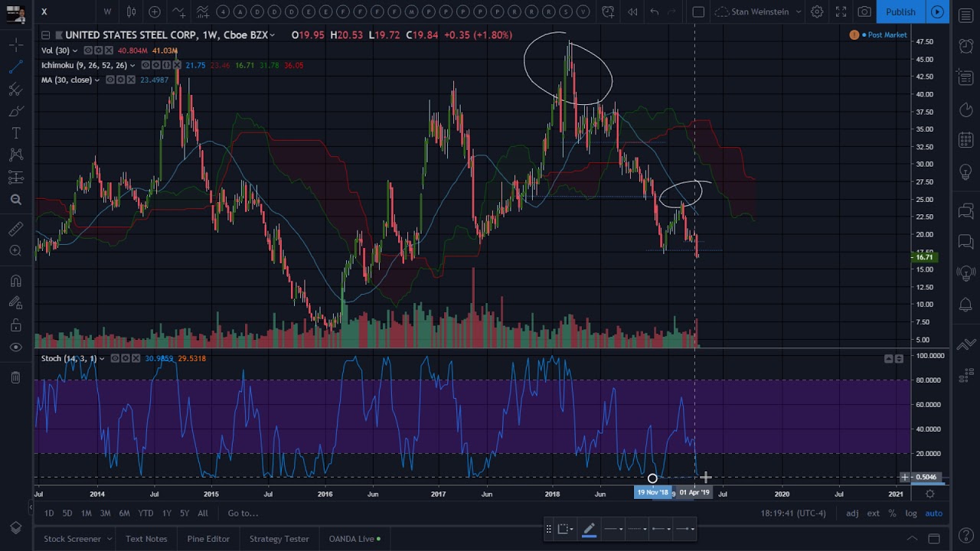The width and height of the screenshot is (980, 551).
Task: Select the pitchfork tool in left toolbar
Action: 15,90
